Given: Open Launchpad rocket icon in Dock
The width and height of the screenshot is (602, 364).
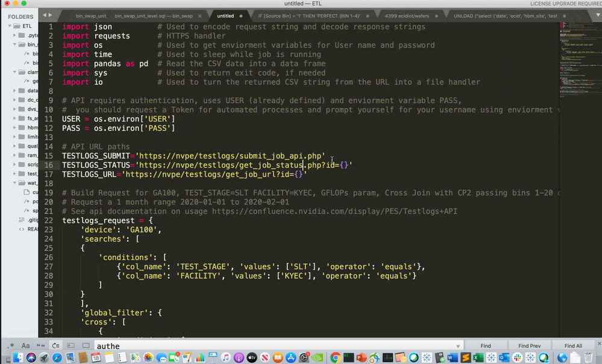Looking at the screenshot, I should (x=44, y=357).
